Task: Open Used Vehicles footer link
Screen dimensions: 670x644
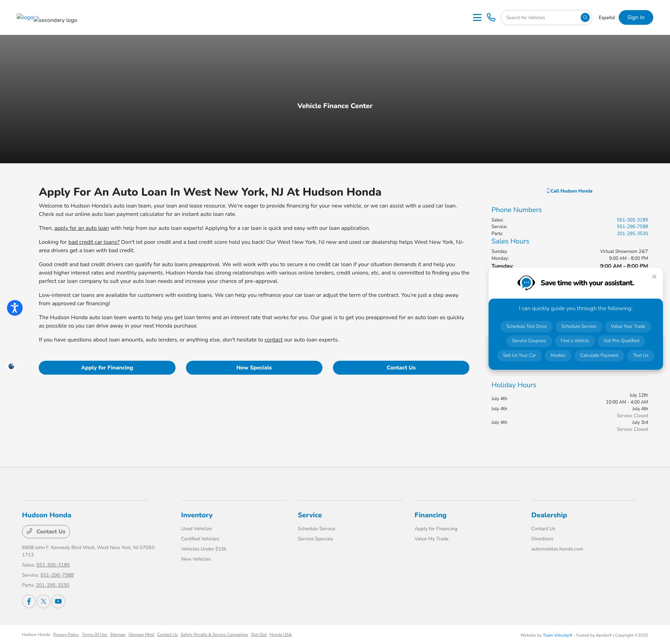Action: point(196,529)
